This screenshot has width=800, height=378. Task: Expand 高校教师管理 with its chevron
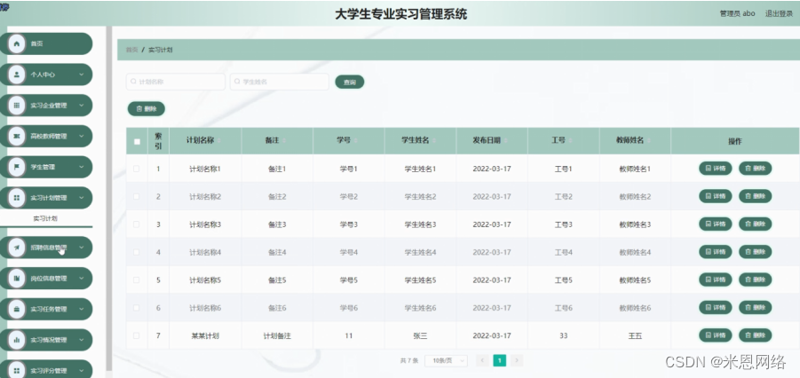click(x=81, y=136)
